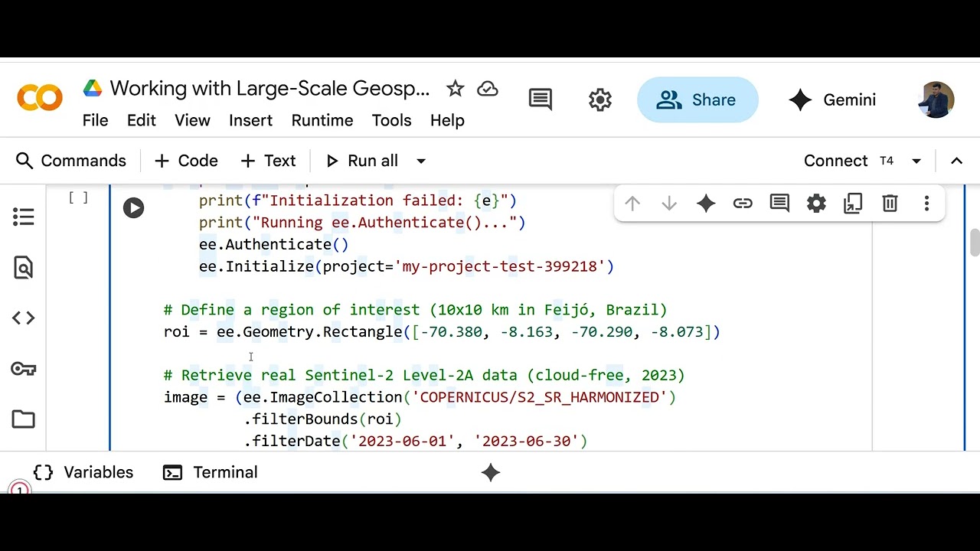This screenshot has height=551, width=980.
Task: Click the 'Initialization failed' print line
Action: pyautogui.click(x=358, y=201)
